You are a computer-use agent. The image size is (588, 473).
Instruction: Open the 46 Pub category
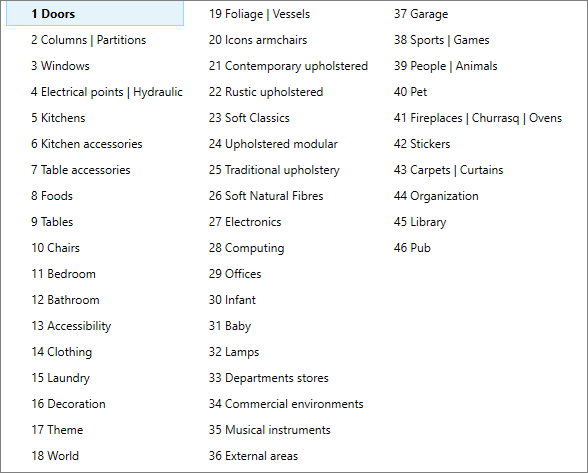coord(412,248)
